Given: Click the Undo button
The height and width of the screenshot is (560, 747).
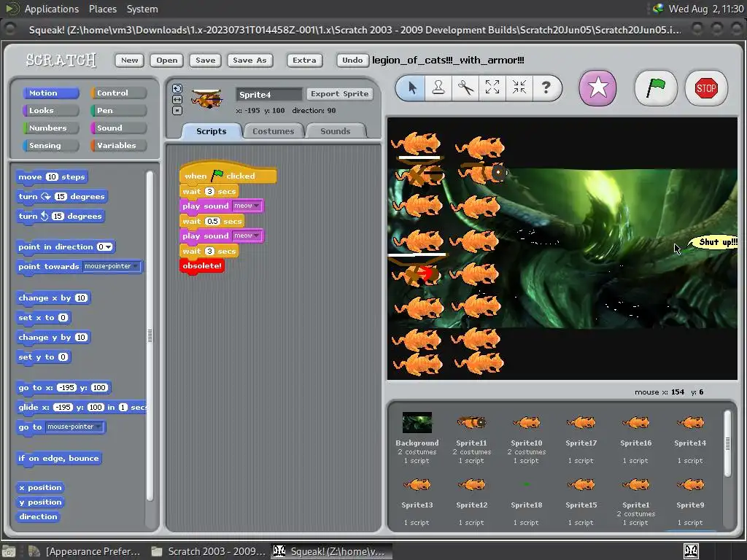Looking at the screenshot, I should tap(352, 60).
